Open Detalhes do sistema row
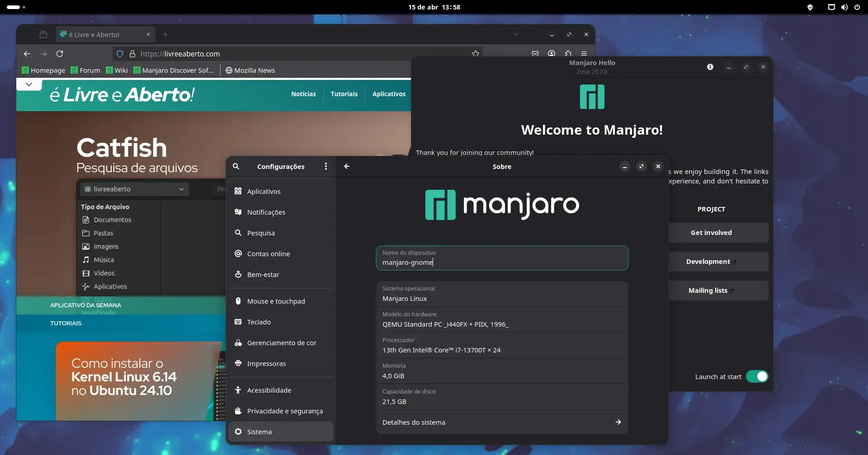This screenshot has height=455, width=868. (x=502, y=422)
